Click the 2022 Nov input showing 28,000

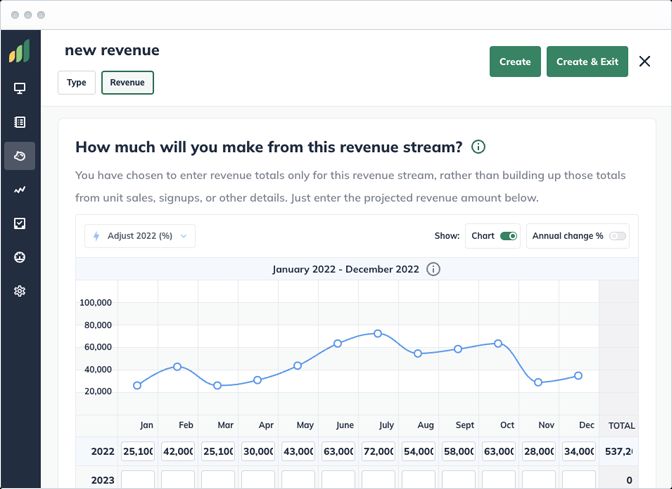pos(539,451)
